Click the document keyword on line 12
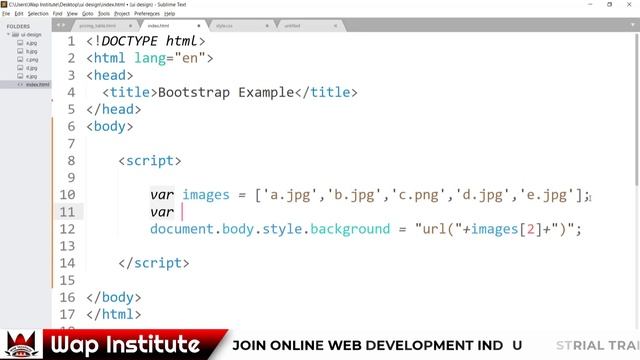The height and width of the screenshot is (360, 640). [x=182, y=229]
